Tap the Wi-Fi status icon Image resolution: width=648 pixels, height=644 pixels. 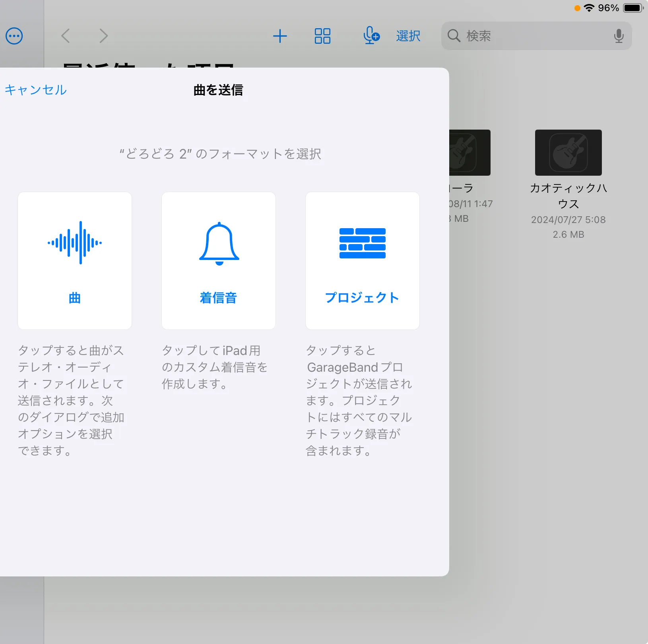point(589,8)
